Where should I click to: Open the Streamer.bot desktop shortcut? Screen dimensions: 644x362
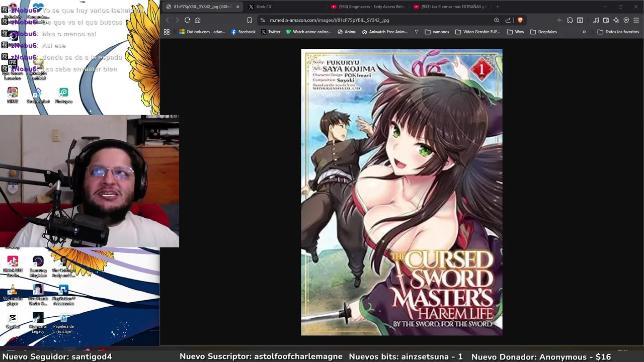[x=38, y=95]
